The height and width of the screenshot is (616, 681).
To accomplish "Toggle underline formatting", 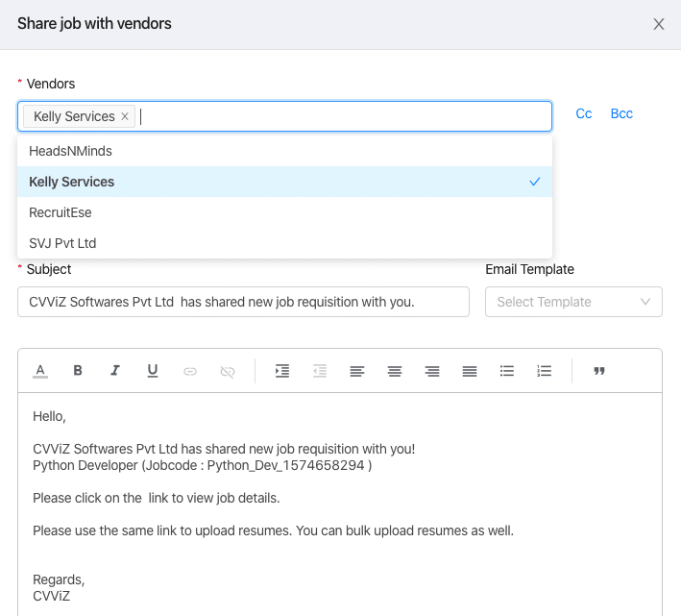I will tap(153, 371).
